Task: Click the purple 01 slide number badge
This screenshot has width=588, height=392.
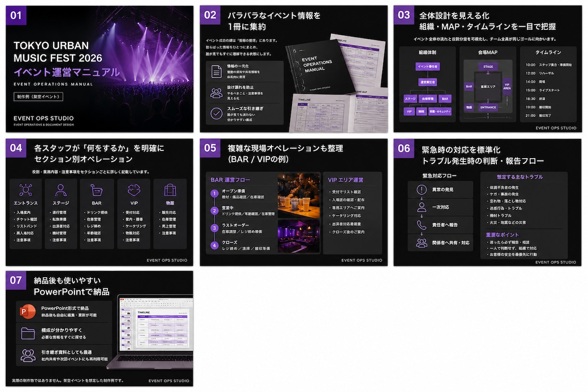Action: click(16, 15)
